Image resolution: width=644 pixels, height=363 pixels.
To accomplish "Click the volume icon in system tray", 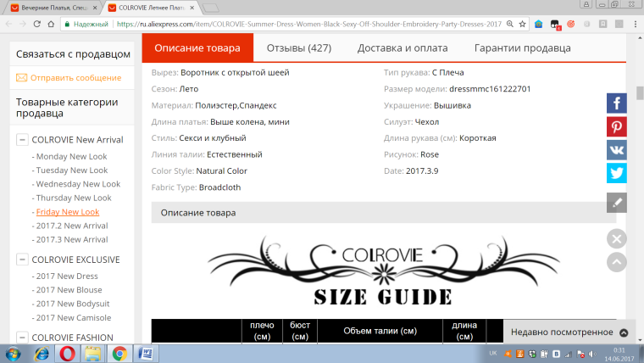I will point(592,354).
